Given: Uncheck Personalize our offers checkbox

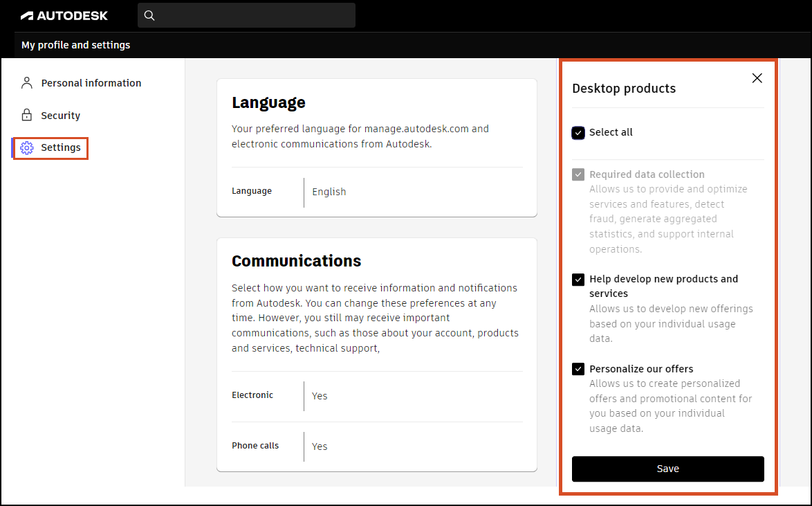Looking at the screenshot, I should (578, 369).
